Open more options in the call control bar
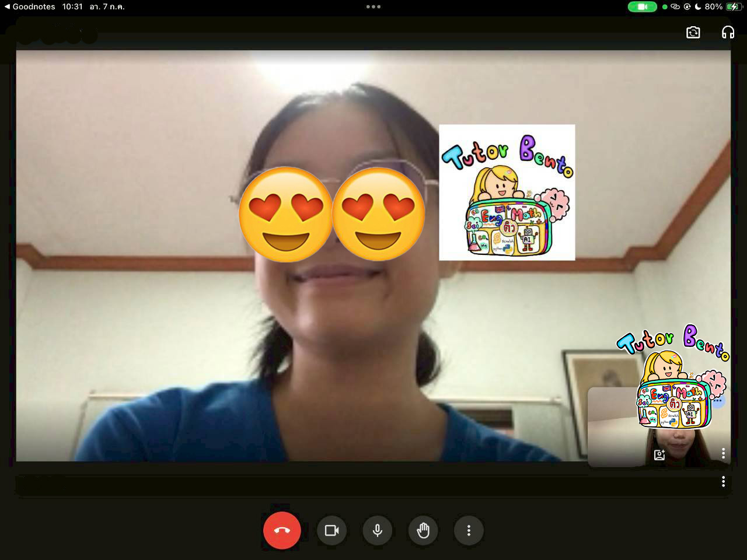The width and height of the screenshot is (747, 560). click(x=469, y=530)
